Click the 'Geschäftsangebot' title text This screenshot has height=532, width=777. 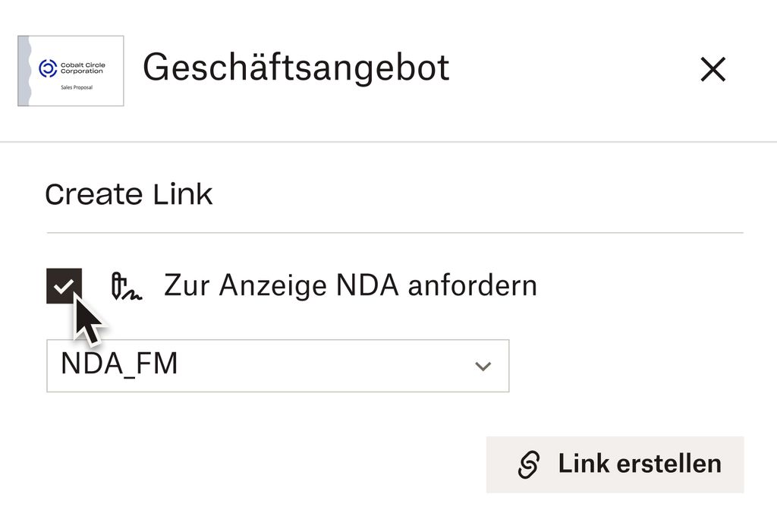click(296, 68)
